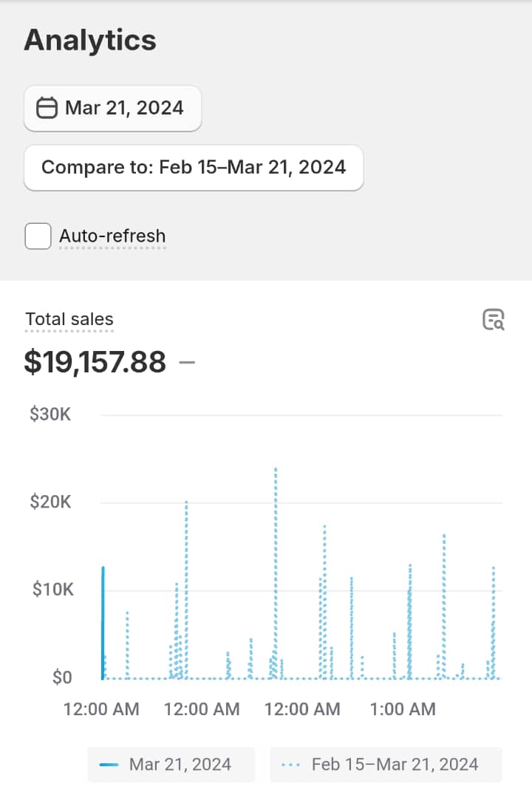
Task: Click the view report icon for Total sales
Action: pyautogui.click(x=493, y=320)
